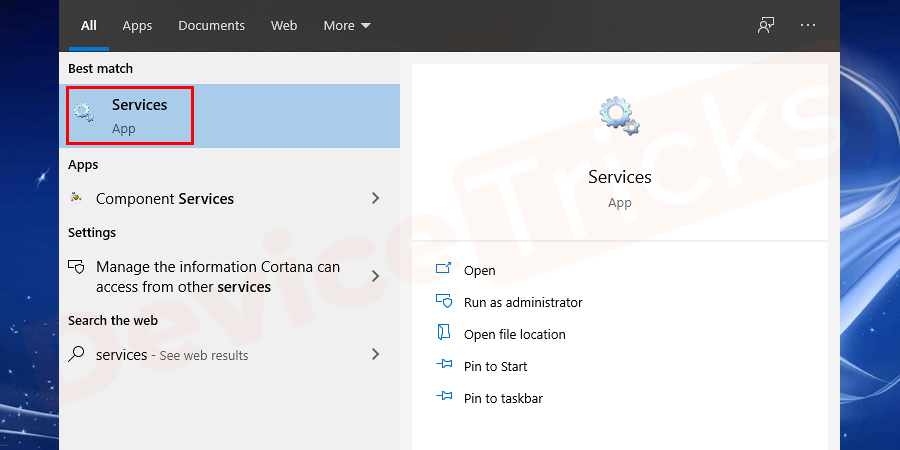This screenshot has width=900, height=450.
Task: Click the Services gear icon in best match
Action: pyautogui.click(x=85, y=112)
